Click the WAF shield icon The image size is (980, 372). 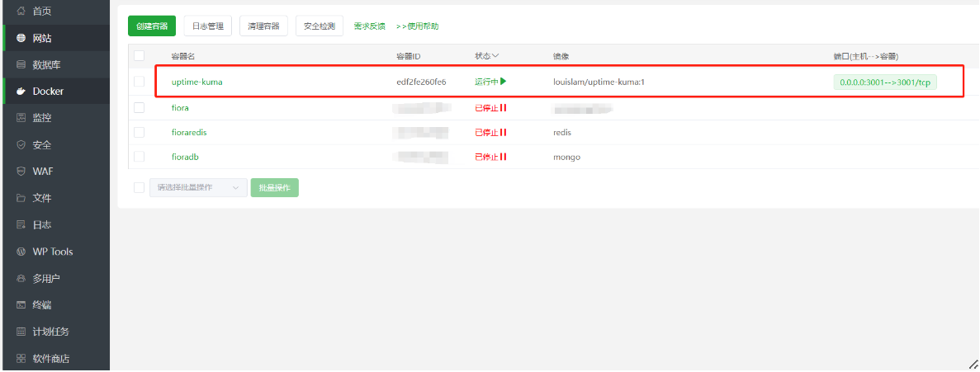(x=21, y=172)
